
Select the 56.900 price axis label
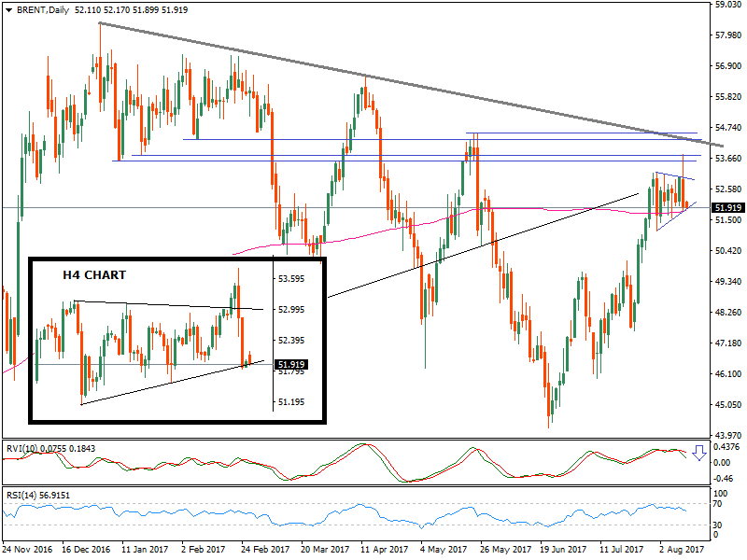tap(728, 65)
